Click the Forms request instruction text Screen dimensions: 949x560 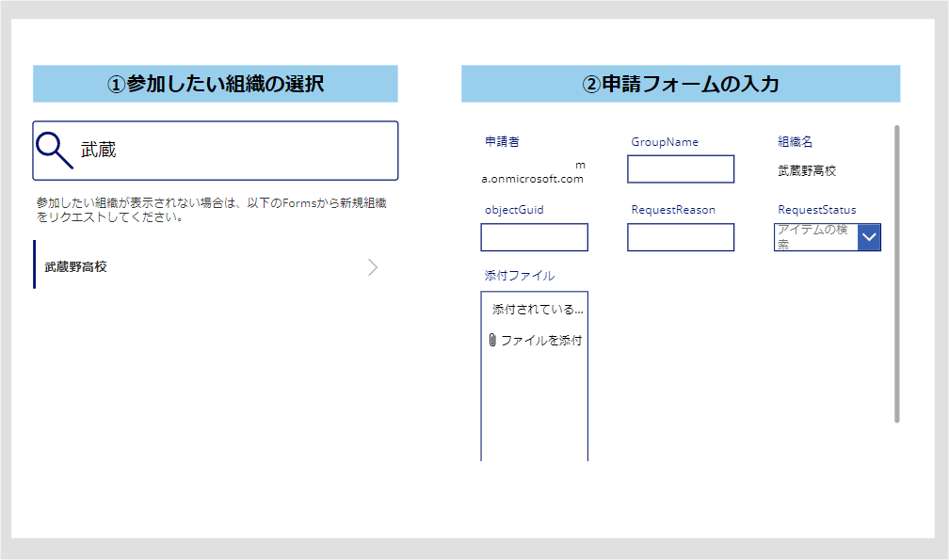pos(211,210)
